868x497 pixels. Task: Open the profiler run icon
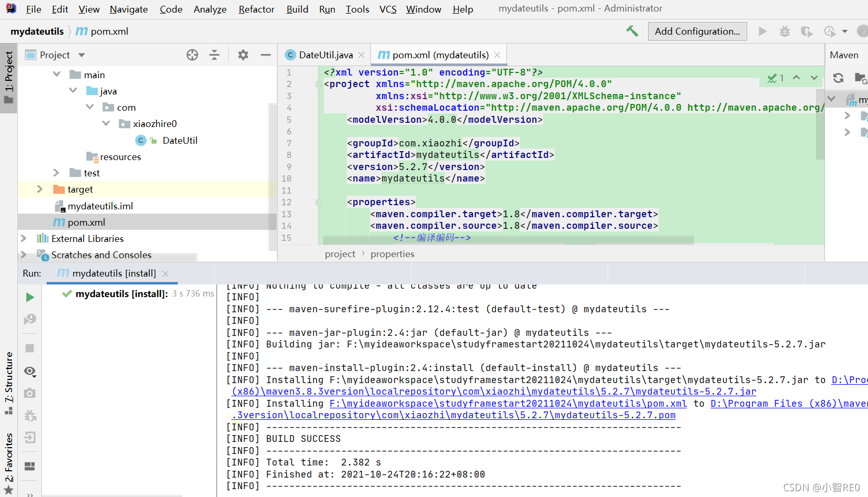(830, 31)
